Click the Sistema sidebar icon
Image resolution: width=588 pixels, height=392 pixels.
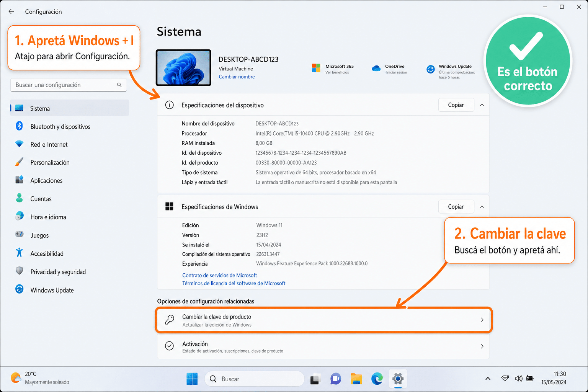point(19,108)
